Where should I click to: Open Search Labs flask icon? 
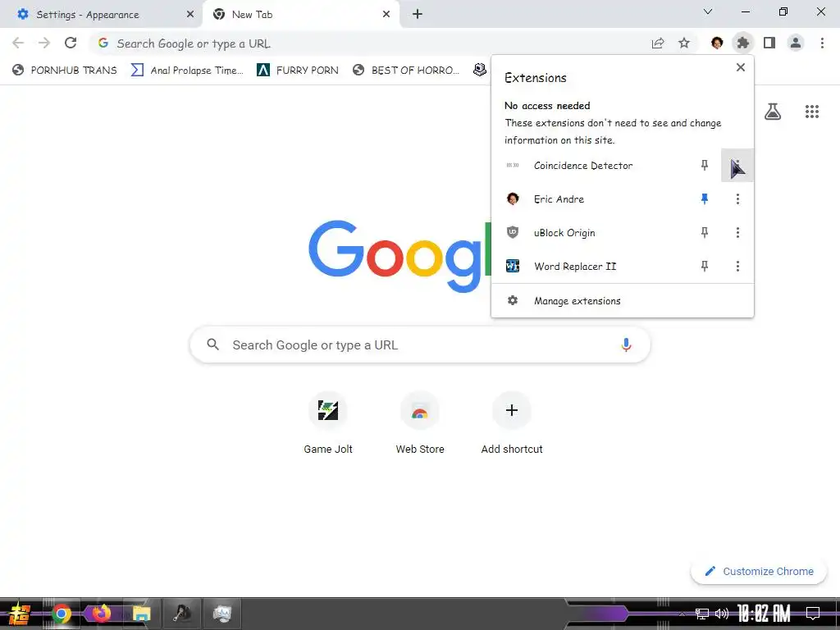coord(773,112)
